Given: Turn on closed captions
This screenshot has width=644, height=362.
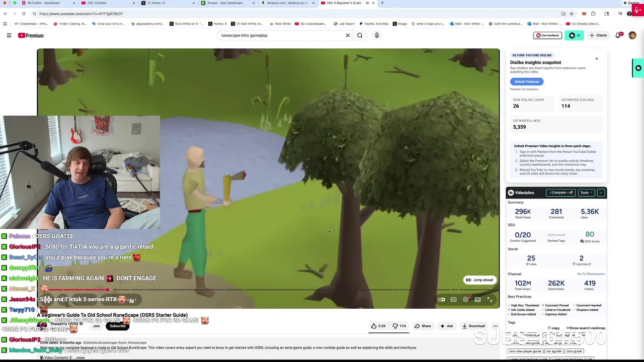Looking at the screenshot, I should point(453,300).
